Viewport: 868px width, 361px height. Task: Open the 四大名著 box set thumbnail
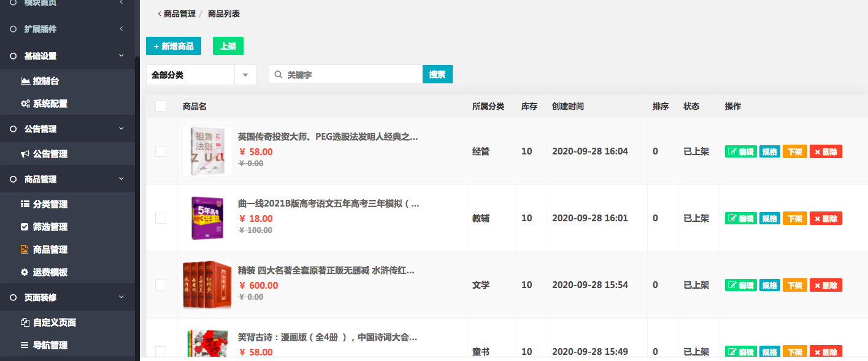click(x=207, y=285)
